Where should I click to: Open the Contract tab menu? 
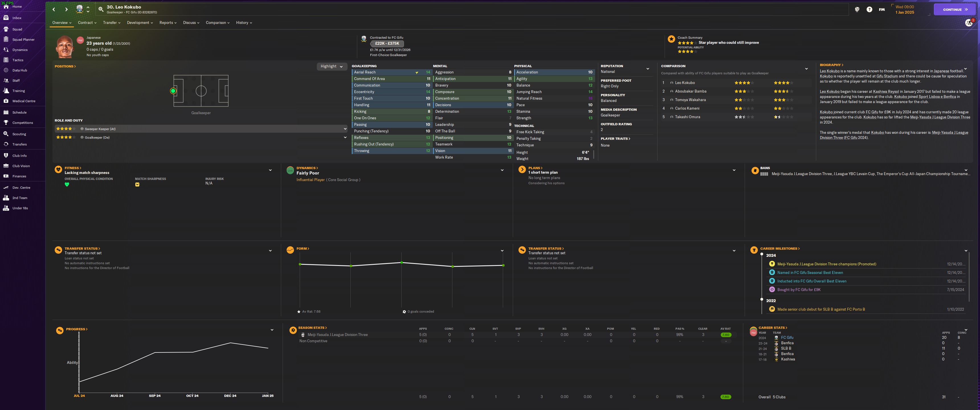pos(87,23)
